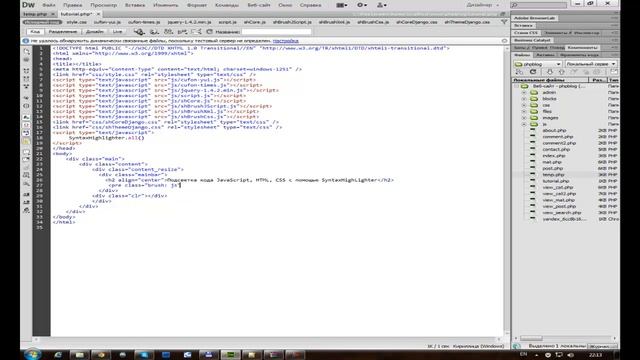Open the Формат menu

click(x=197, y=5)
